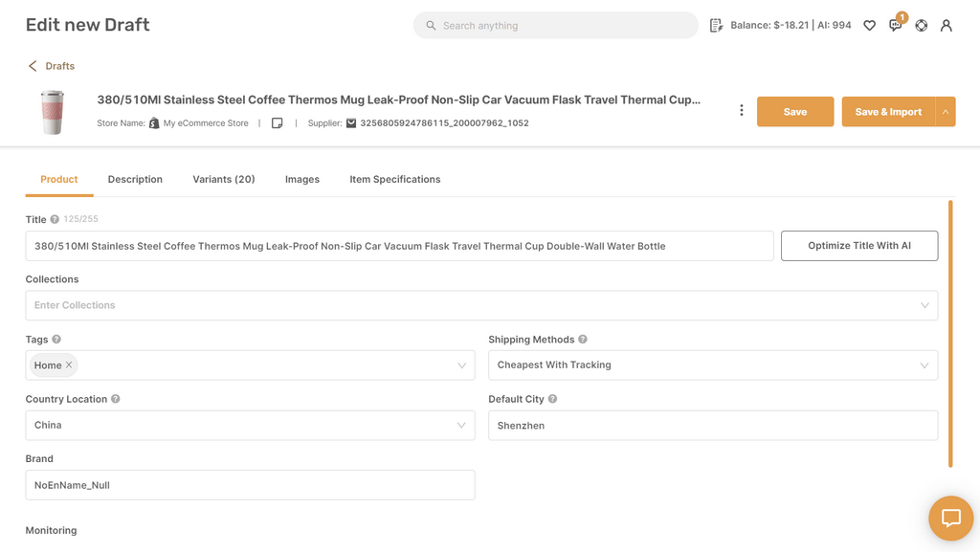Show help for Shipping Methods
Image resolution: width=980 pixels, height=552 pixels.
pyautogui.click(x=583, y=339)
